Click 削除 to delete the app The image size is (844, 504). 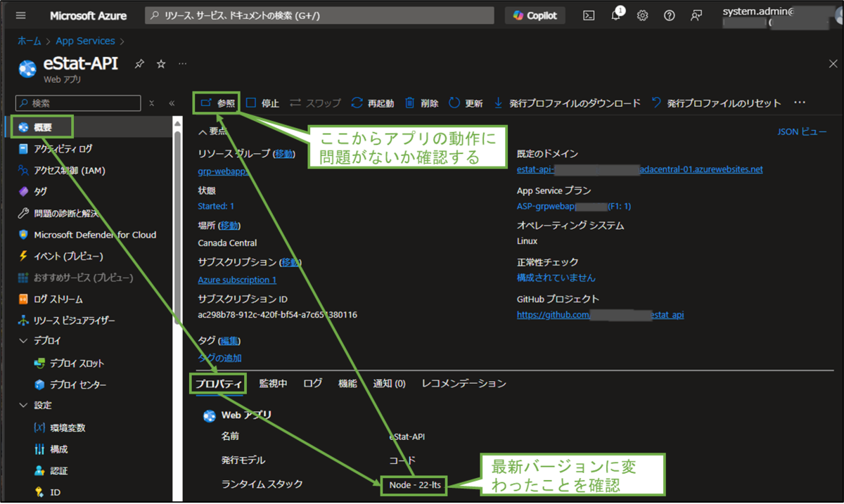click(x=421, y=103)
